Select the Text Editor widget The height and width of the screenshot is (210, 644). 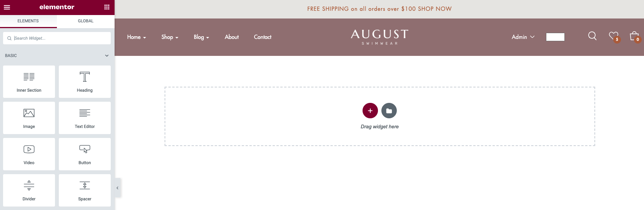tap(85, 118)
